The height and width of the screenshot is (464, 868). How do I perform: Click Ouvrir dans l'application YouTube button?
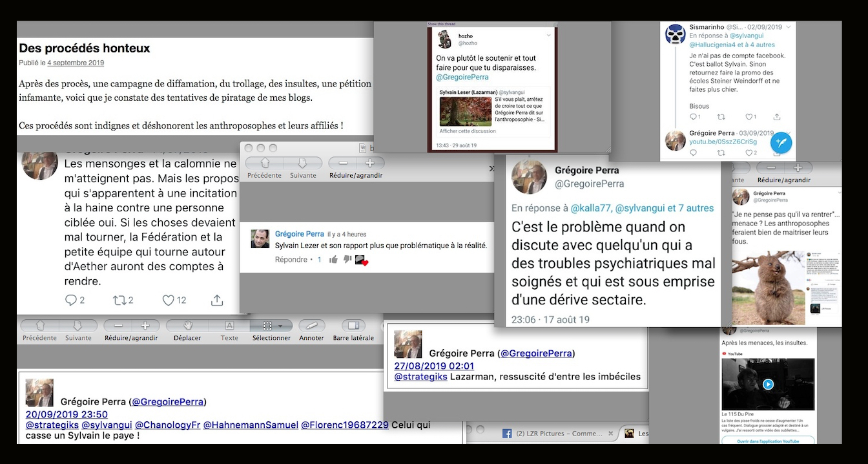(x=767, y=441)
